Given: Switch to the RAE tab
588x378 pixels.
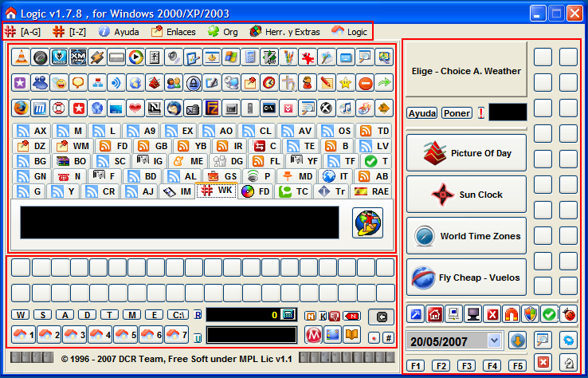Looking at the screenshot, I should [x=371, y=191].
